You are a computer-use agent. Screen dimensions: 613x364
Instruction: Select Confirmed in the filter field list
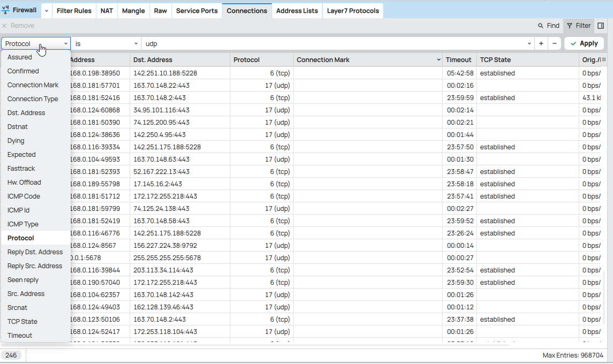pyautogui.click(x=35, y=71)
